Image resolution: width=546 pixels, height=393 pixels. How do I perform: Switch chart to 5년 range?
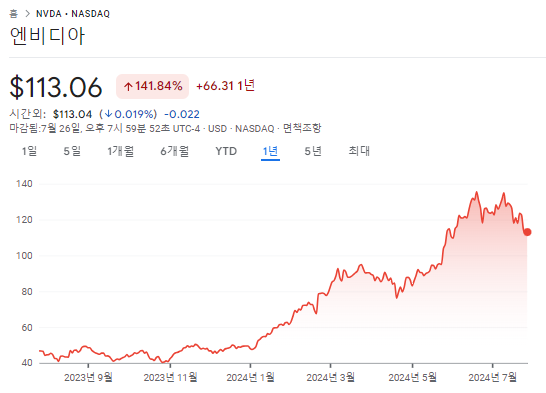pyautogui.click(x=313, y=151)
